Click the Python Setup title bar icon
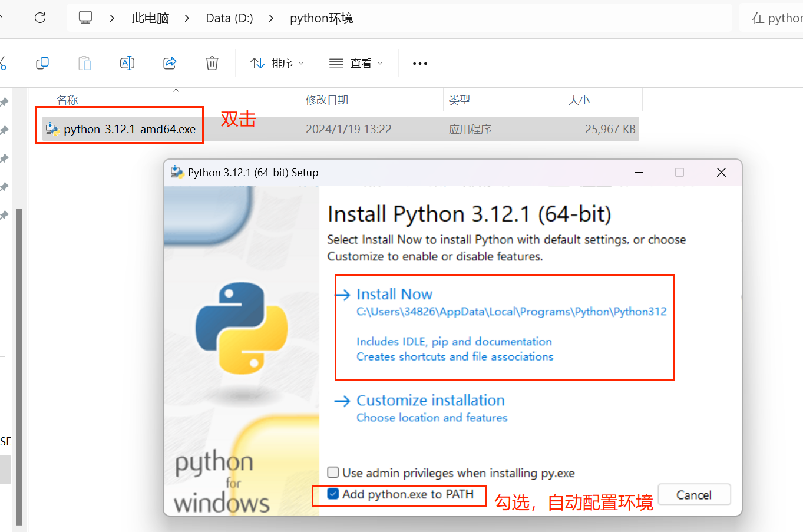Viewport: 803px width, 532px height. pyautogui.click(x=177, y=172)
